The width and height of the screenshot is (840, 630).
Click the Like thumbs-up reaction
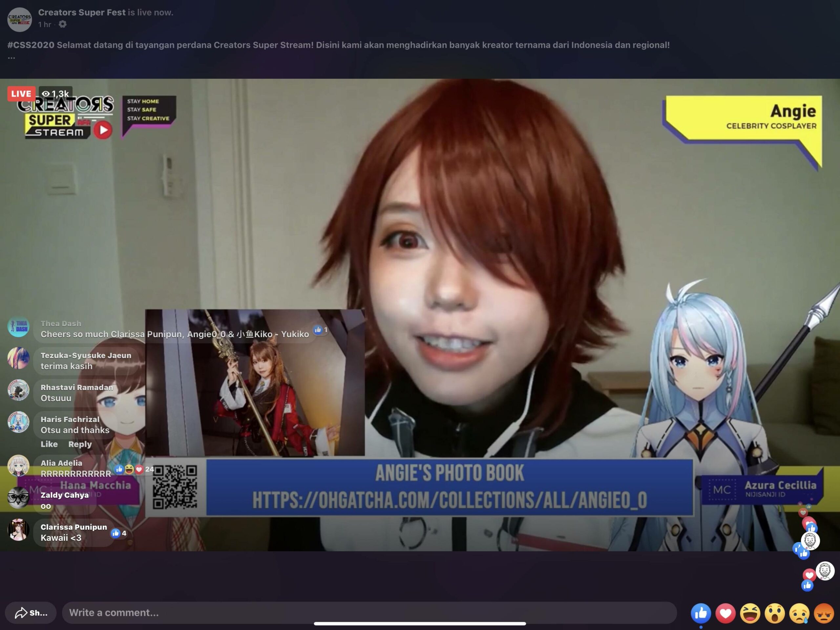click(x=700, y=613)
